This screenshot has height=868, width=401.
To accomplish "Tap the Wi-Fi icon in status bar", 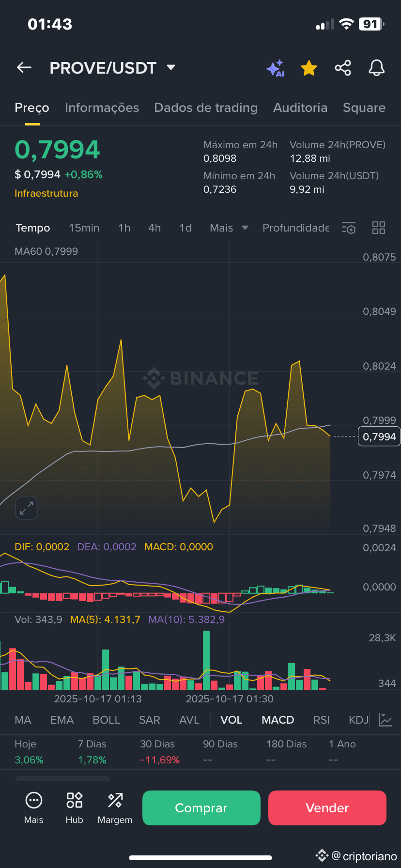I will [346, 24].
